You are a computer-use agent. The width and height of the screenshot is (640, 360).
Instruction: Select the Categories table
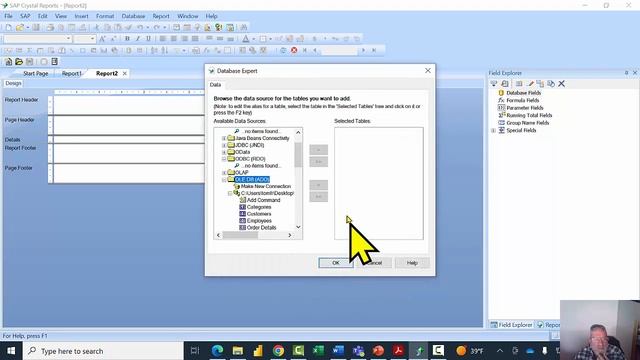[x=259, y=207]
